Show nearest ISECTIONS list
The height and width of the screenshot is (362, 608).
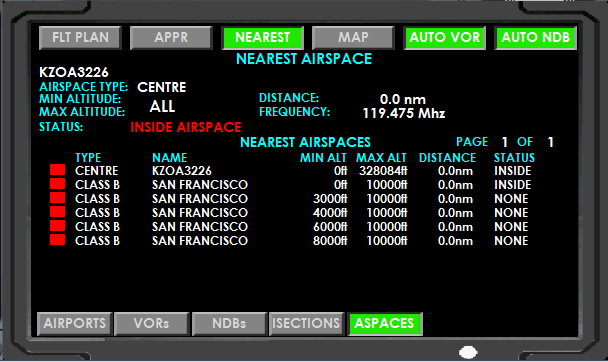(306, 324)
